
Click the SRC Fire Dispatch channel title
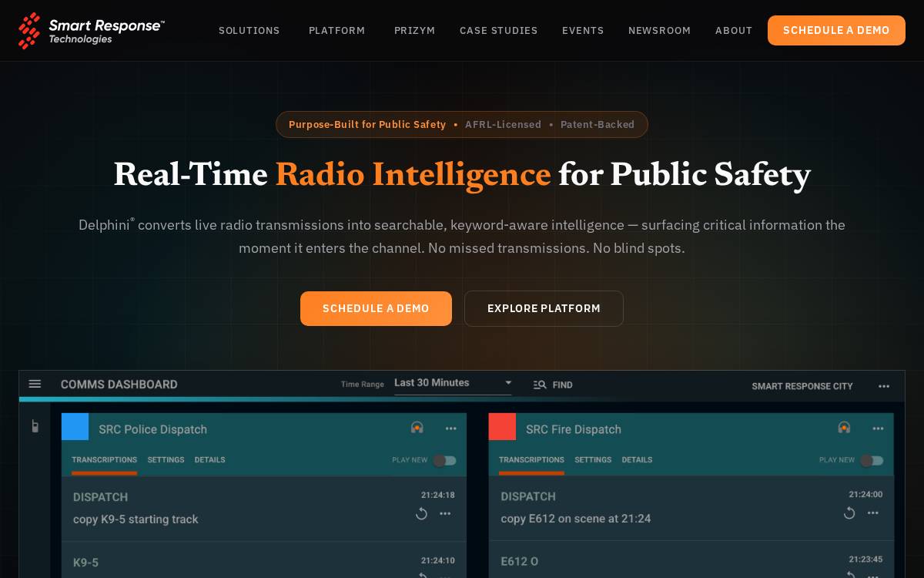coord(574,429)
